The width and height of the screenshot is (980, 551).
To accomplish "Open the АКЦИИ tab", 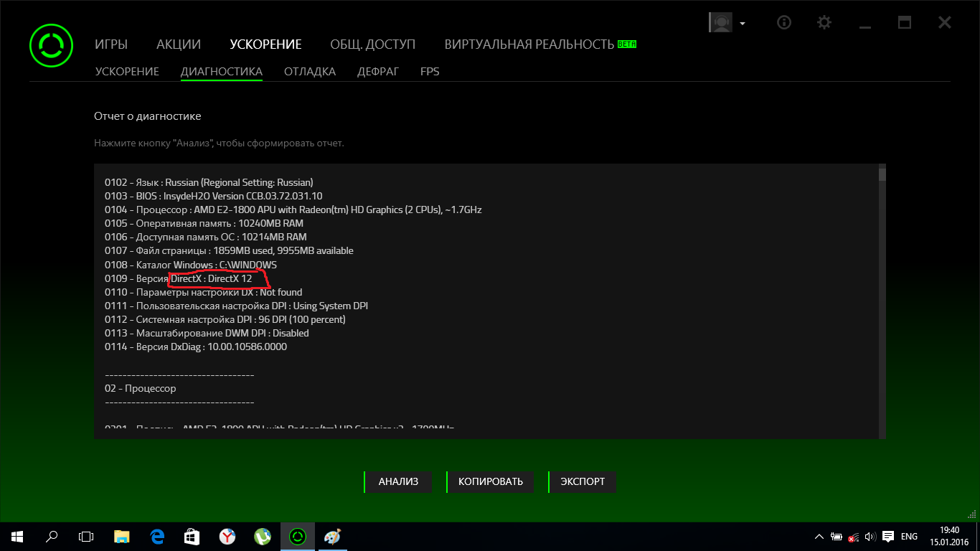I will tap(179, 44).
